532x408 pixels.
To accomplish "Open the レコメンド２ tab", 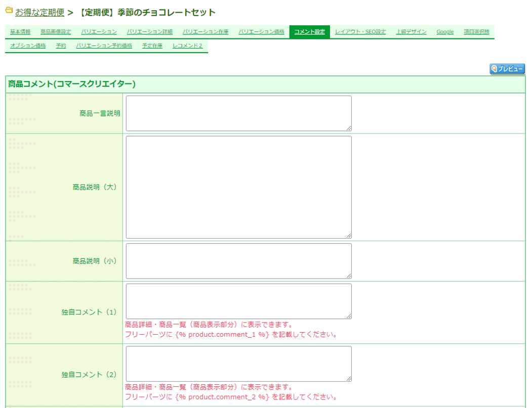I will click(x=188, y=46).
